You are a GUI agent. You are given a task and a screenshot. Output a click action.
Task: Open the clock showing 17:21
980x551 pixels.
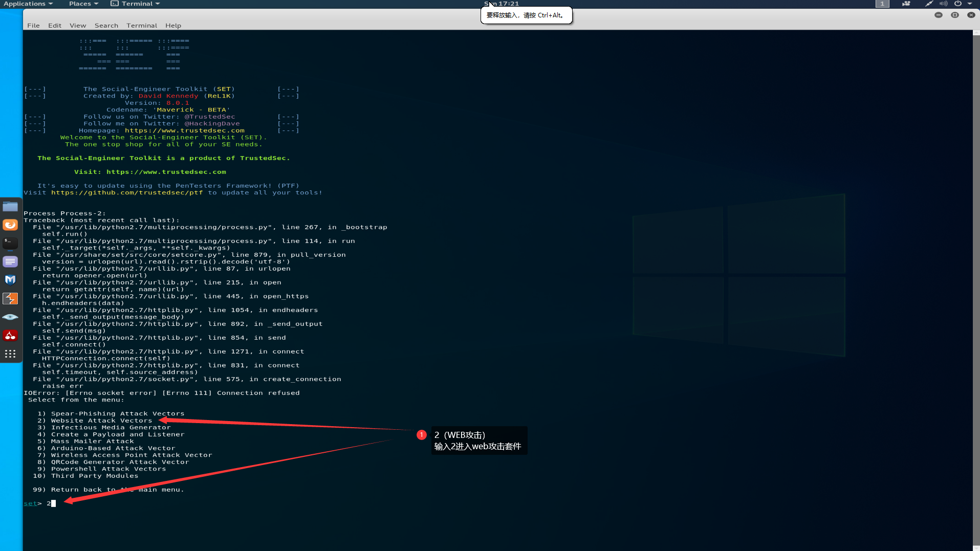coord(502,4)
